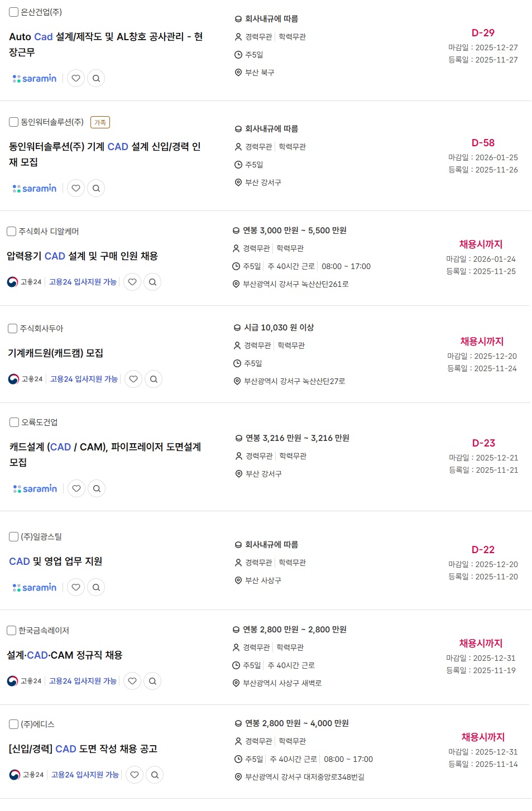The height and width of the screenshot is (811, 532).
Task: Heart the 압력용기 CAD 설계 job posting
Action: (x=132, y=282)
